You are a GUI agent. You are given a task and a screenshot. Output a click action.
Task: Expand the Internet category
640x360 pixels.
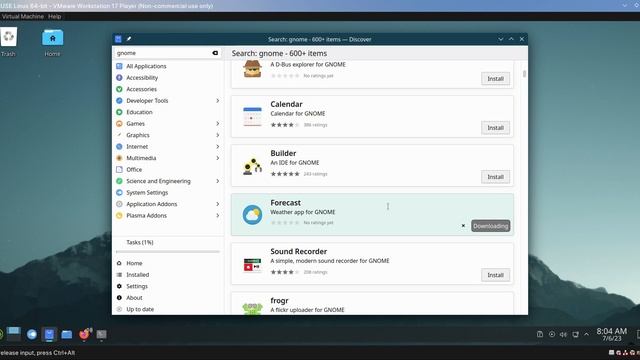pos(218,147)
